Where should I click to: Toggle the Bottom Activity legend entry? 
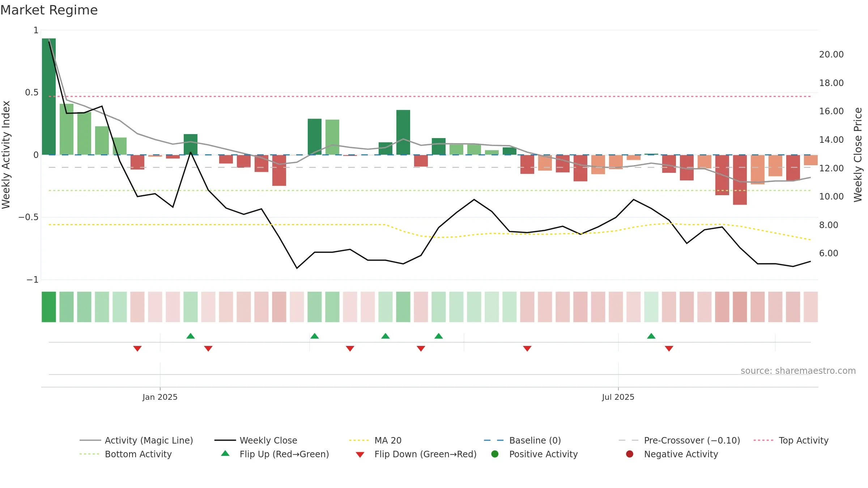(x=125, y=454)
